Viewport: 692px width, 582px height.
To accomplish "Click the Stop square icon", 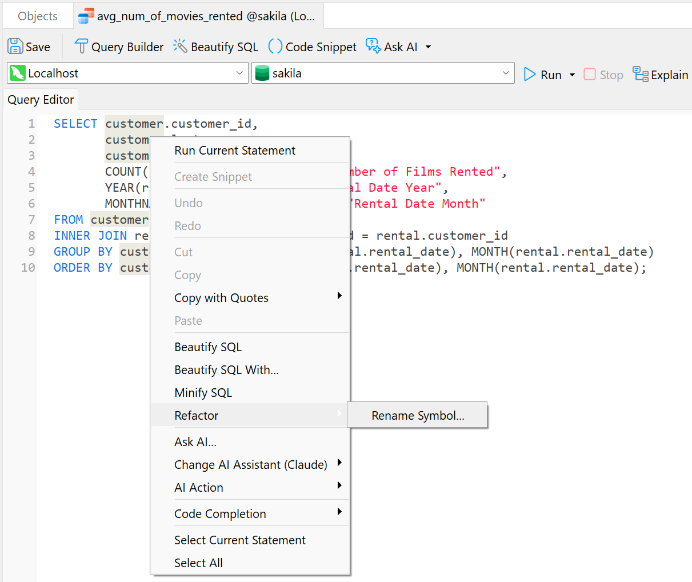I will pos(590,74).
